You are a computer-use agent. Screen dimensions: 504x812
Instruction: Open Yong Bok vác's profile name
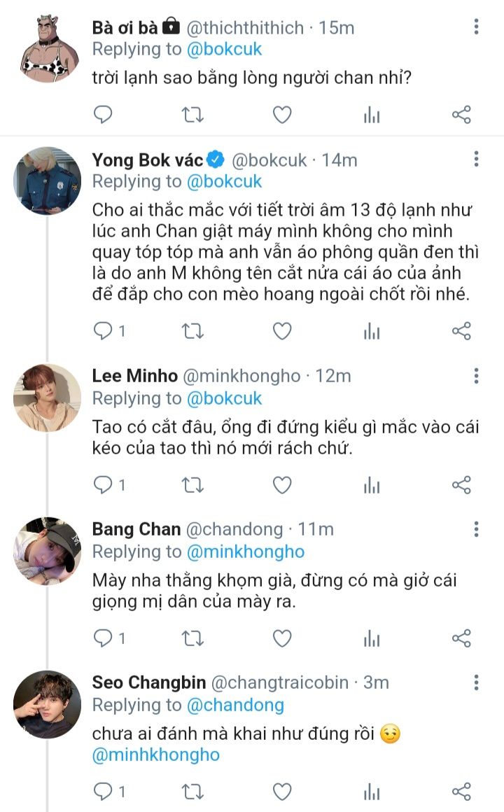(148, 160)
